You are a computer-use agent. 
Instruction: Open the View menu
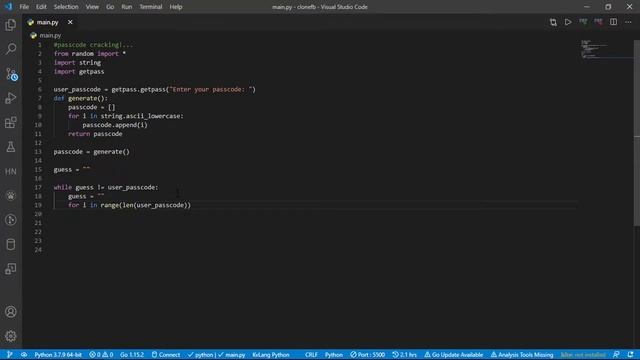click(x=92, y=7)
